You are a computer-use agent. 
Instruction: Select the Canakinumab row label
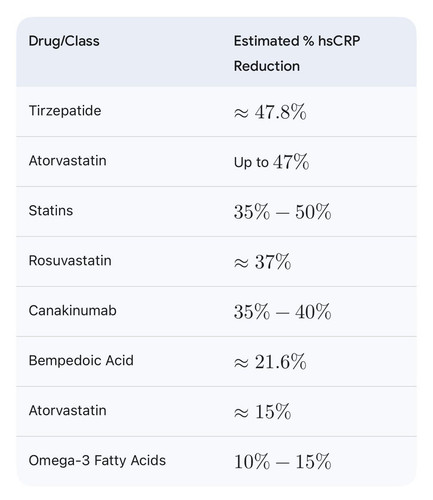pyautogui.click(x=73, y=311)
